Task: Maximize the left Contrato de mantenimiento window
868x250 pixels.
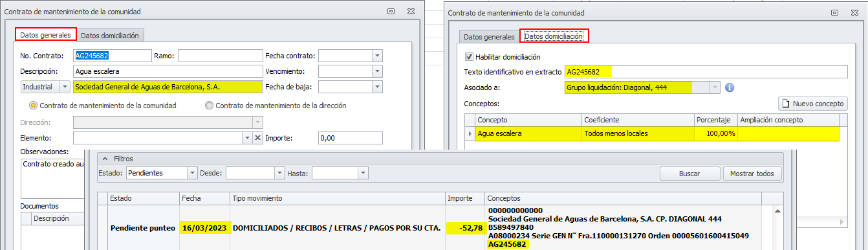Action: [391, 12]
